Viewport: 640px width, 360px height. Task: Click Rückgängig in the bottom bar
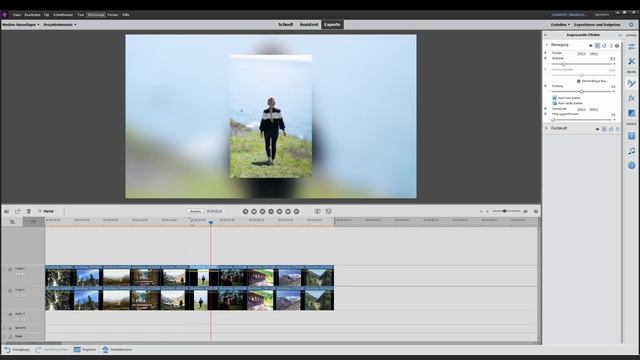(x=17, y=350)
